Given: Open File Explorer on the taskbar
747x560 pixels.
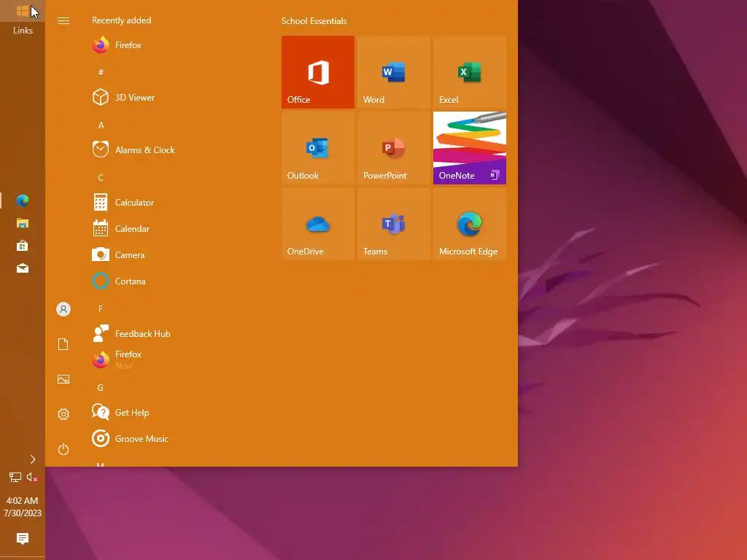Looking at the screenshot, I should (23, 223).
